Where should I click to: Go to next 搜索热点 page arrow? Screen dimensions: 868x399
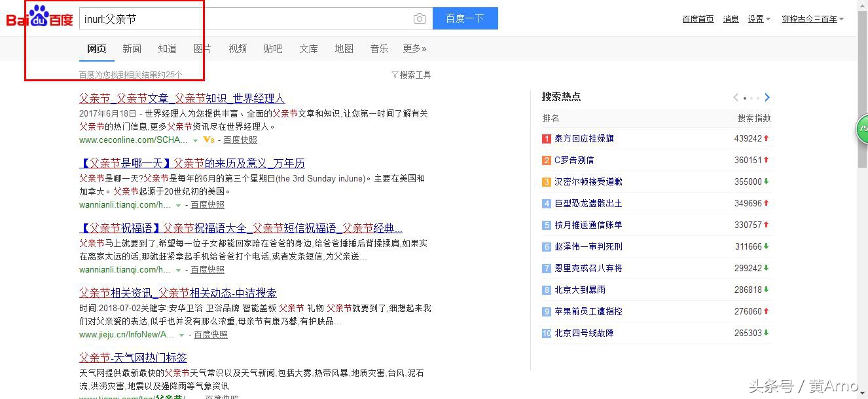pos(767,98)
